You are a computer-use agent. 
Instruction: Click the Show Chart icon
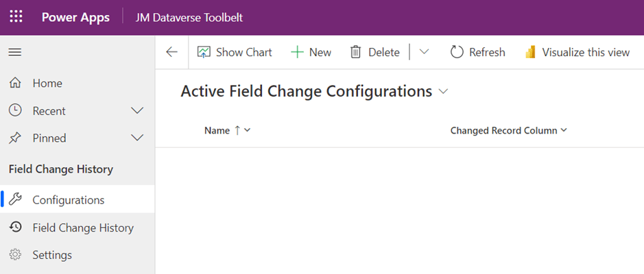click(x=204, y=53)
